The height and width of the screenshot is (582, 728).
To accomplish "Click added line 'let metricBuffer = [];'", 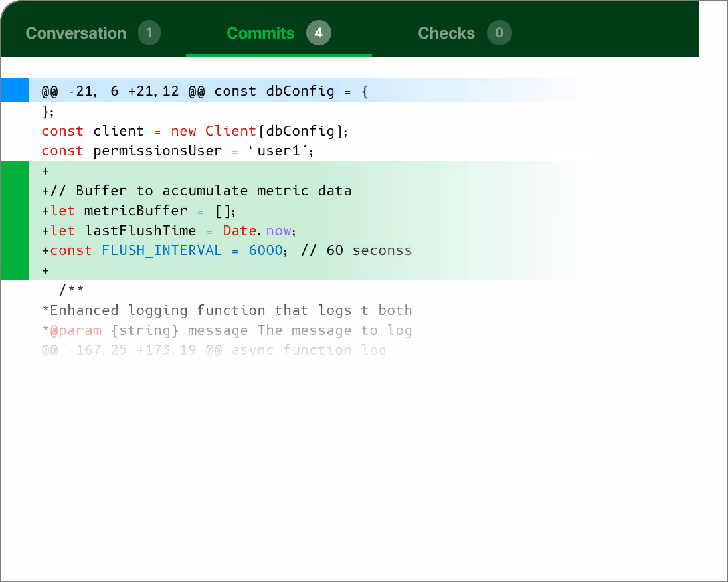I will click(x=139, y=211).
